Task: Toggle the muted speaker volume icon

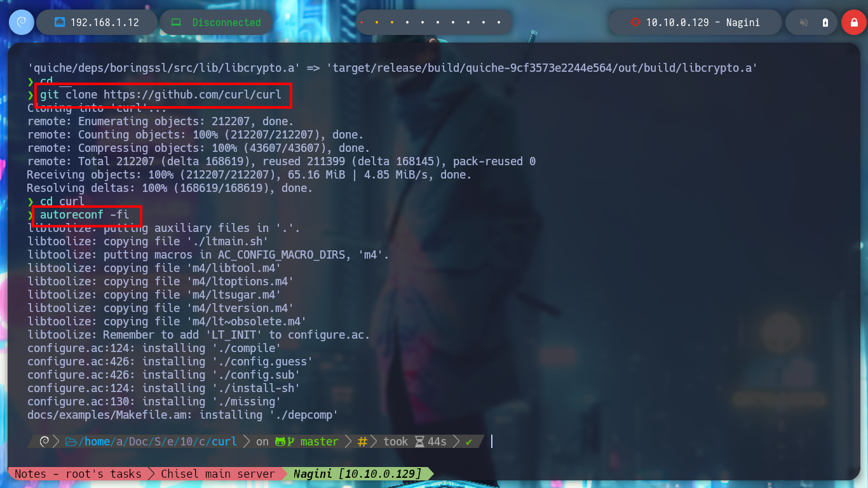Action: tap(804, 22)
